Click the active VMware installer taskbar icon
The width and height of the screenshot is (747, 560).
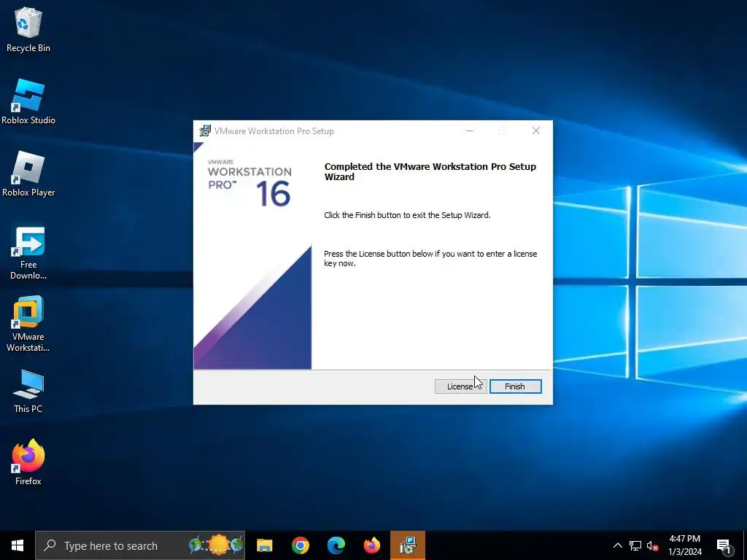click(408, 545)
